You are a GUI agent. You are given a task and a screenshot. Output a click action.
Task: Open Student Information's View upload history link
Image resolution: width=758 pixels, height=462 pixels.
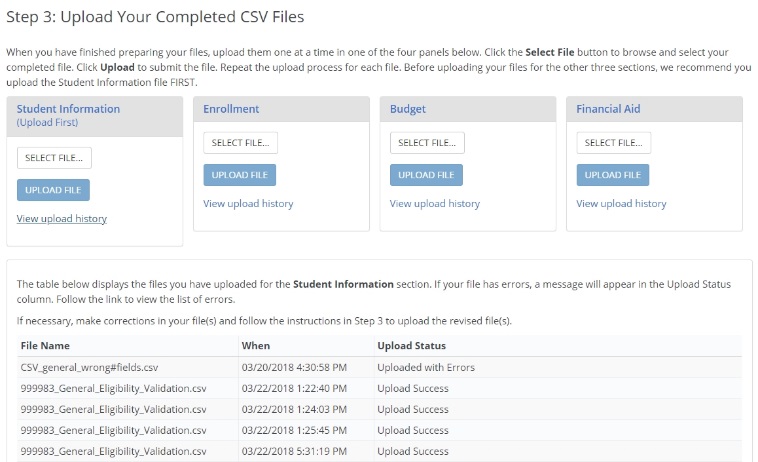coord(62,218)
